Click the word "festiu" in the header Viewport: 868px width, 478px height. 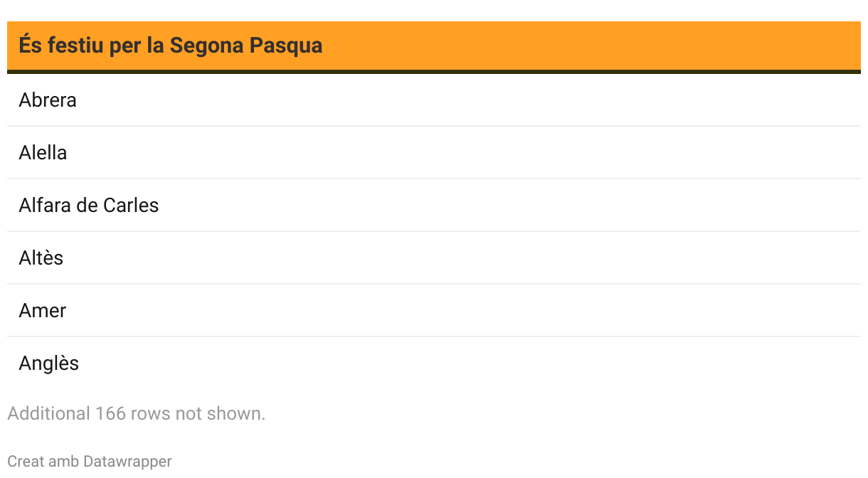pyautogui.click(x=75, y=46)
